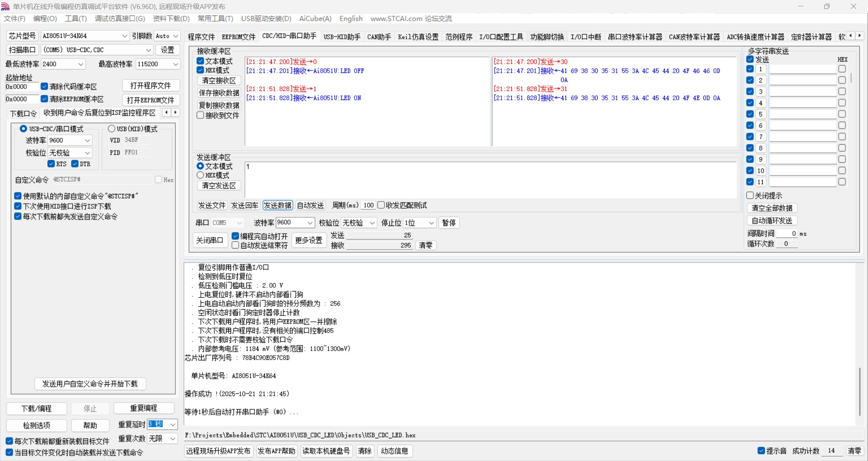868x461 pixels.
Task: Click right arrow beside 下载口令 tab strip
Action: click(x=175, y=113)
